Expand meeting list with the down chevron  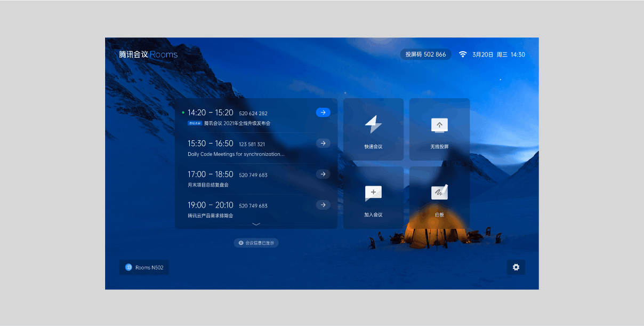point(256,224)
